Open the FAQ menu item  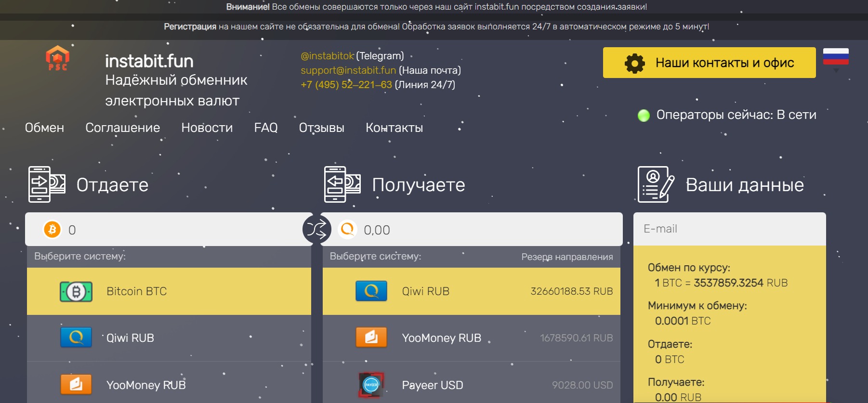[266, 128]
